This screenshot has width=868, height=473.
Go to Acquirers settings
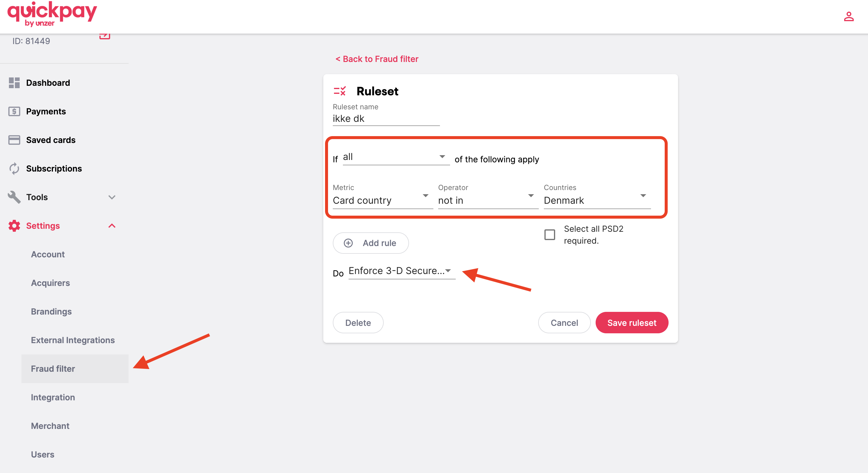click(51, 283)
